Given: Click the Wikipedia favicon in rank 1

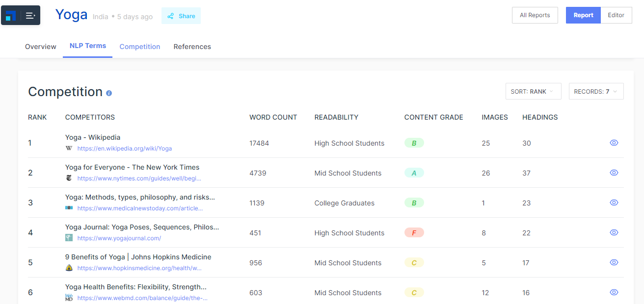Looking at the screenshot, I should click(x=69, y=148).
